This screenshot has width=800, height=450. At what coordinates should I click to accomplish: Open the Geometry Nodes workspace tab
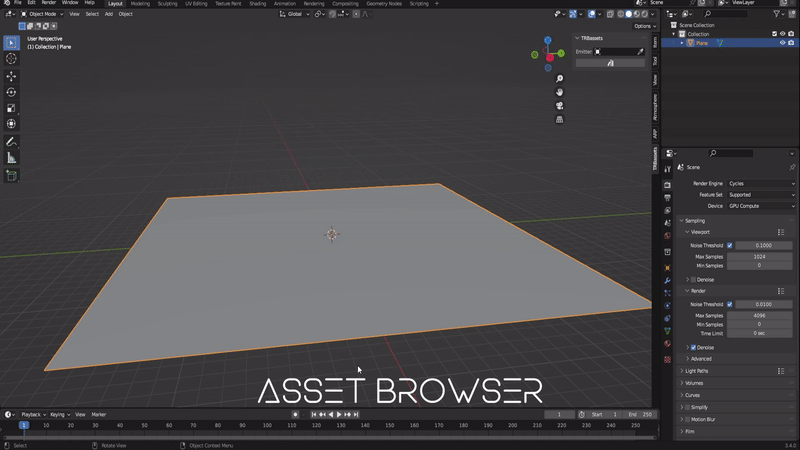click(384, 4)
